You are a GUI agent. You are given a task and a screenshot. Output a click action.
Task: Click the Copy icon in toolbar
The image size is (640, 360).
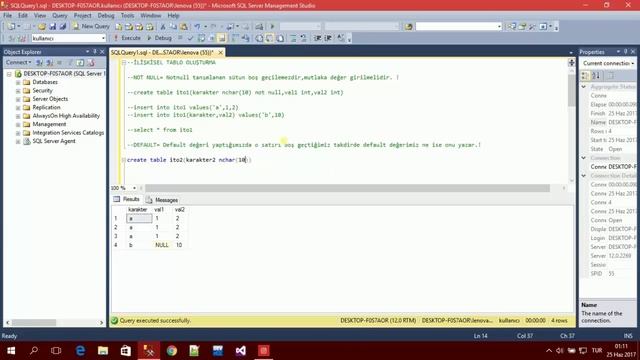pos(173,27)
